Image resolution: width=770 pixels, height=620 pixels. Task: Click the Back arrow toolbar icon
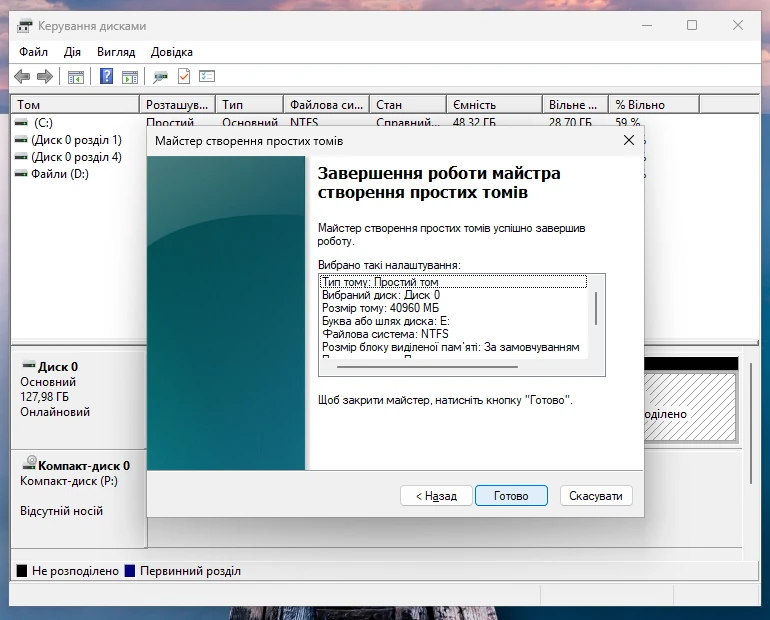click(x=22, y=77)
